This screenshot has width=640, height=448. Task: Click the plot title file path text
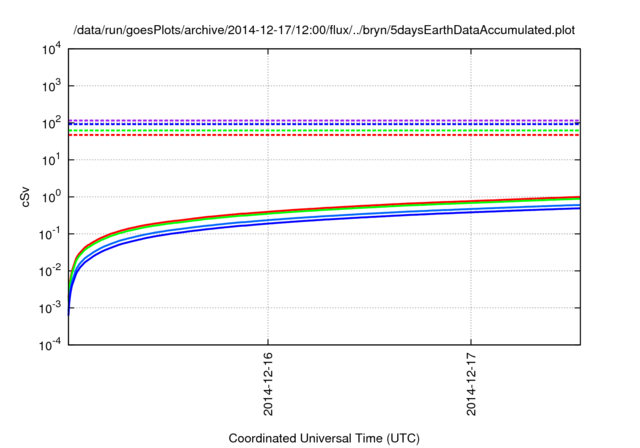tap(324, 30)
